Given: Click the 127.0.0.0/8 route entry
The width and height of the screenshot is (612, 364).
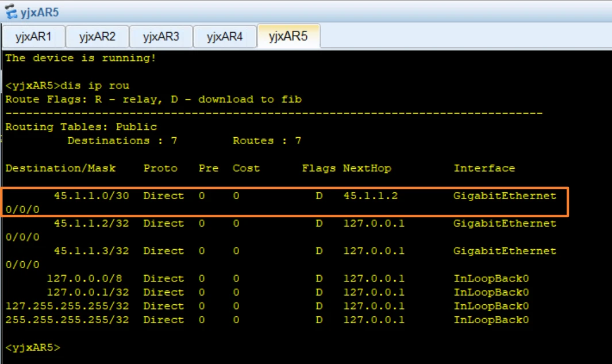Looking at the screenshot, I should pyautogui.click(x=87, y=278).
